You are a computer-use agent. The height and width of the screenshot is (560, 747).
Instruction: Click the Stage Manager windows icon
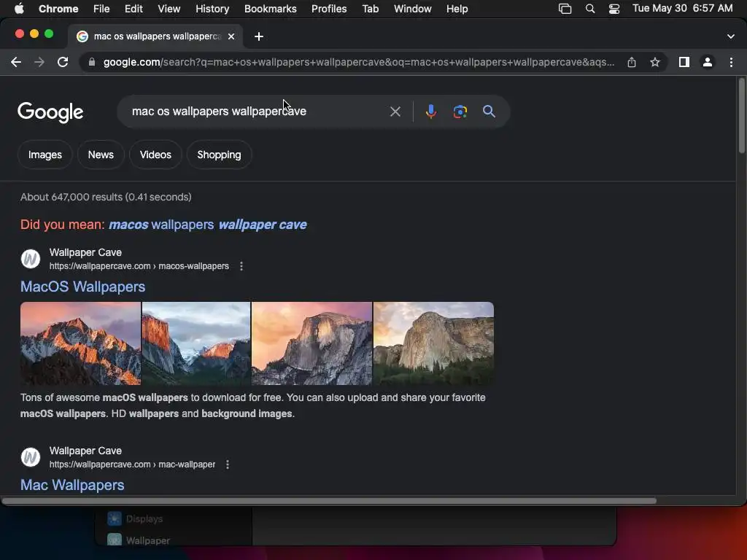click(565, 9)
